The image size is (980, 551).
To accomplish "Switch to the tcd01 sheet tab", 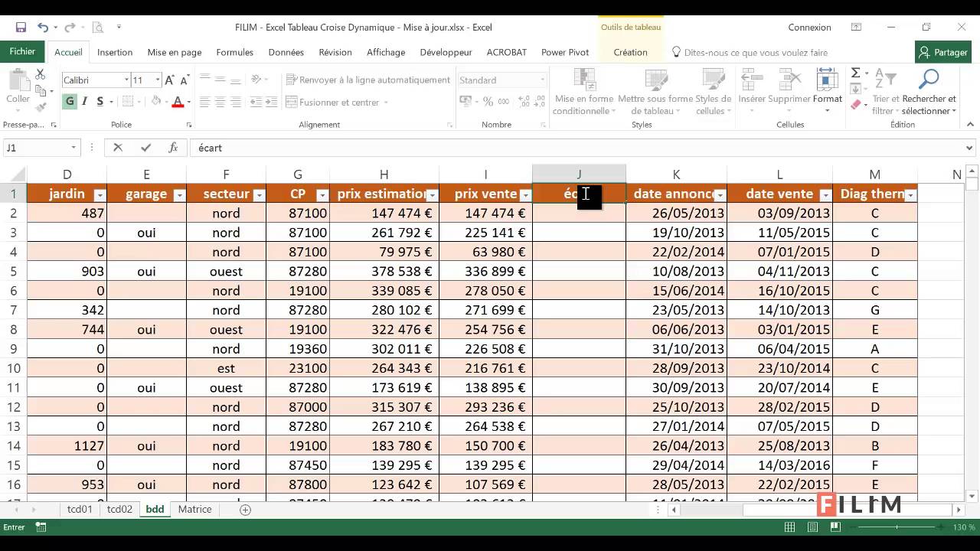I will [80, 509].
